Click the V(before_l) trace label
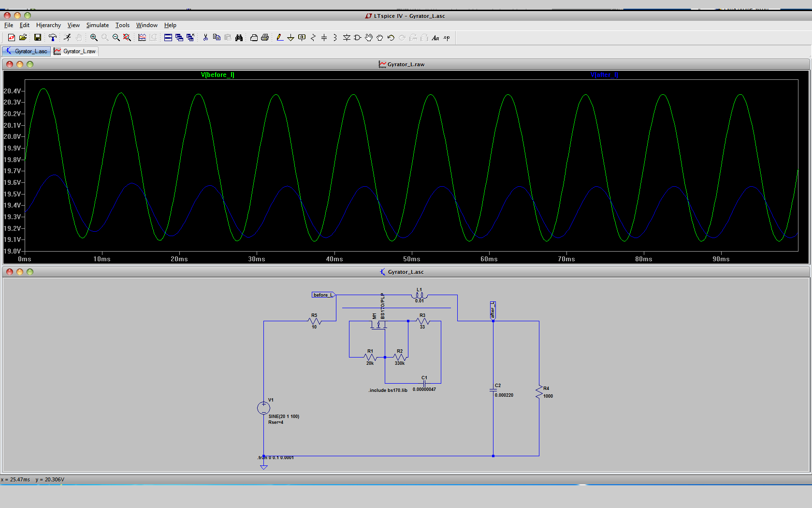Viewport: 812px width, 508px height. (217, 75)
